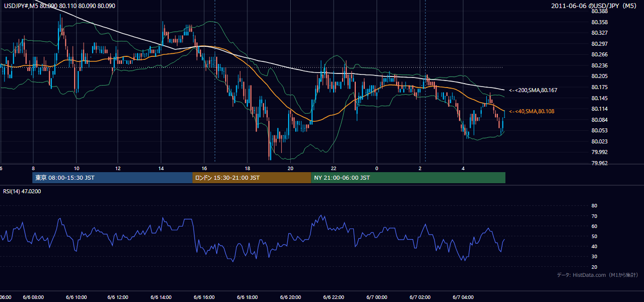Screen dimensions: 644x302
Task: Click the 6/6 14:00 bottom time label
Action: pyautogui.click(x=162, y=297)
